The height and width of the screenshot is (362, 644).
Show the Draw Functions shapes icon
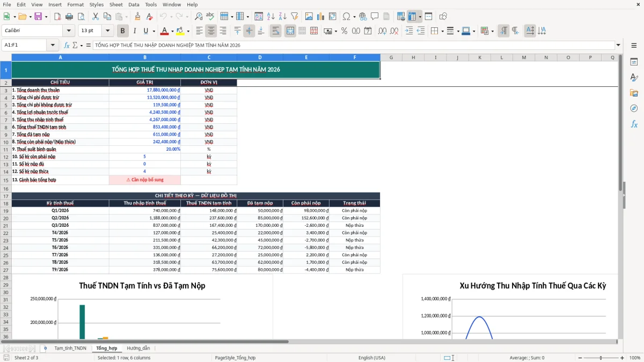pos(443,17)
